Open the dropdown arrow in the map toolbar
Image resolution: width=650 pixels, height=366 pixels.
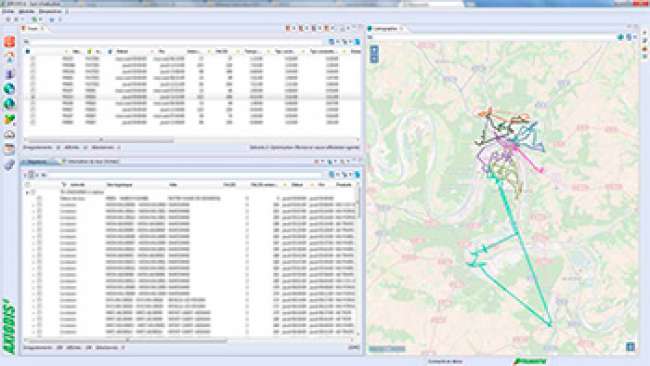pyautogui.click(x=635, y=37)
